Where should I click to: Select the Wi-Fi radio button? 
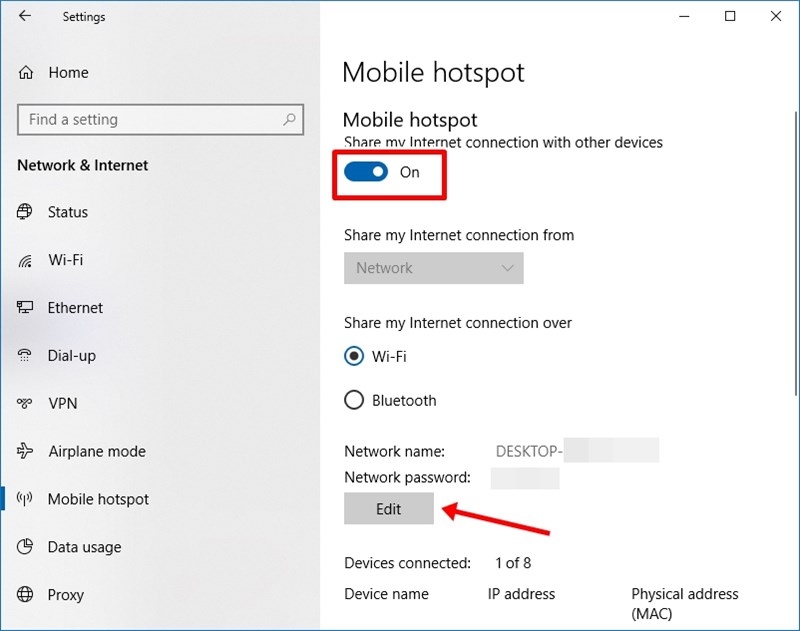[x=354, y=356]
